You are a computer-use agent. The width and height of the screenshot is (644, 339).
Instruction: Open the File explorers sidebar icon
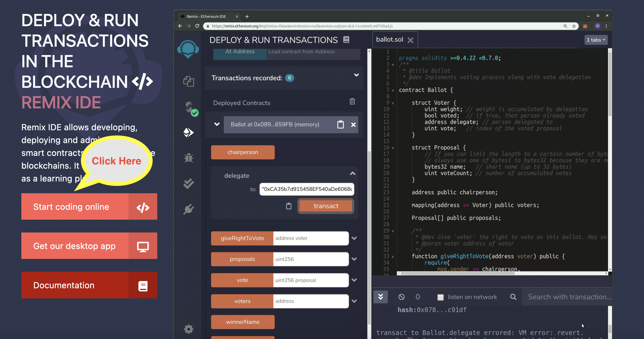[188, 81]
